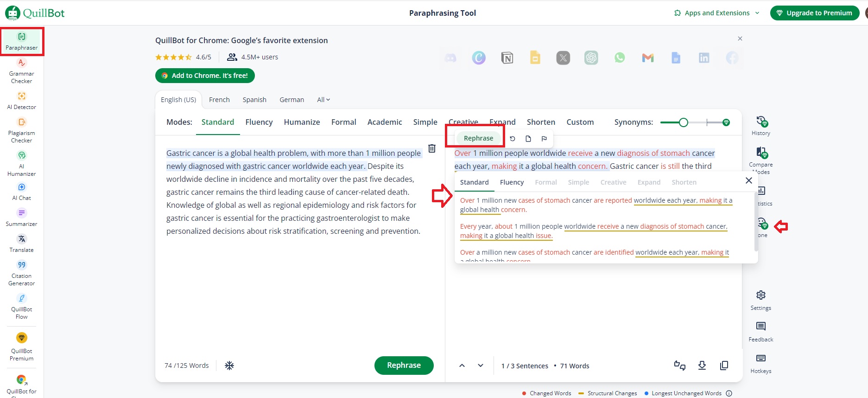Download the paraphrased output
This screenshot has height=398, width=868.
pos(702,366)
